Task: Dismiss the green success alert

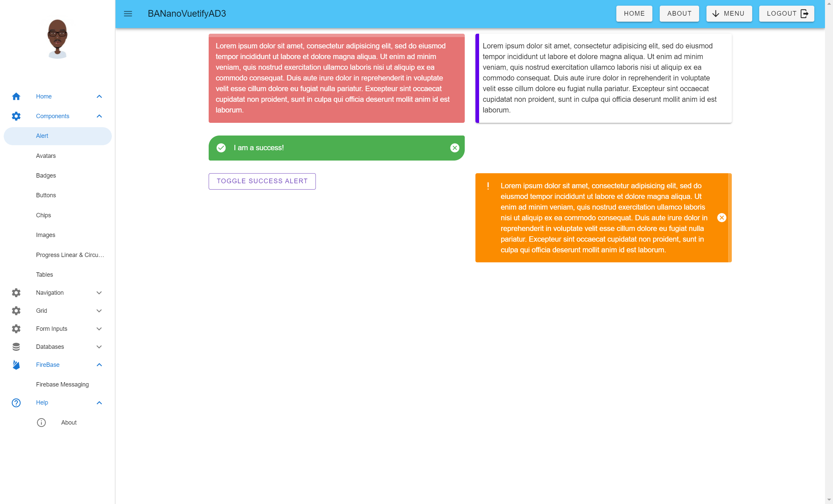Action: click(454, 148)
